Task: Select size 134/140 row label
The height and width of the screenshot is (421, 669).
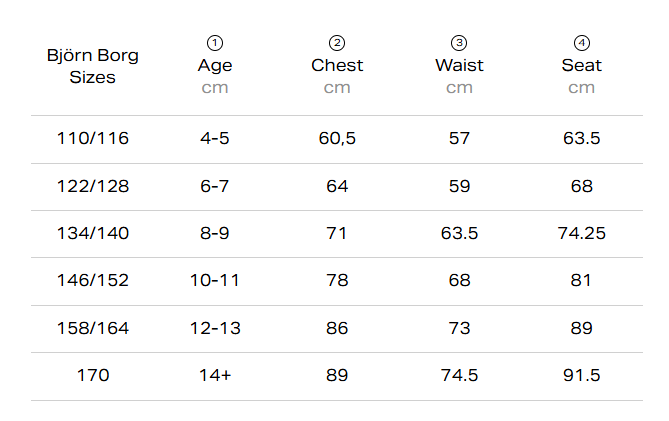Action: pyautogui.click(x=93, y=233)
